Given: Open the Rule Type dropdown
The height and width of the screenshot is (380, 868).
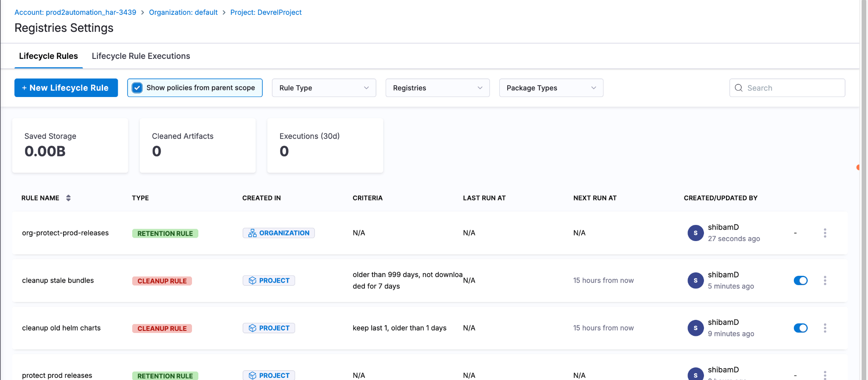Looking at the screenshot, I should pyautogui.click(x=324, y=88).
